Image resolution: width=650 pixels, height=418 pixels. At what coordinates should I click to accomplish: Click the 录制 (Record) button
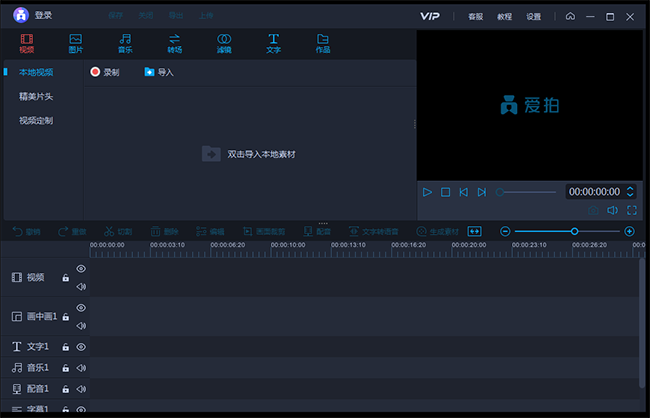[104, 72]
